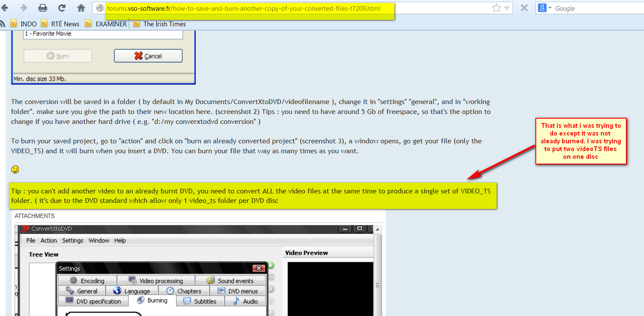644x316 pixels.
Task: Click the RSS icon beside The Irish Times
Action: pyautogui.click(x=137, y=24)
